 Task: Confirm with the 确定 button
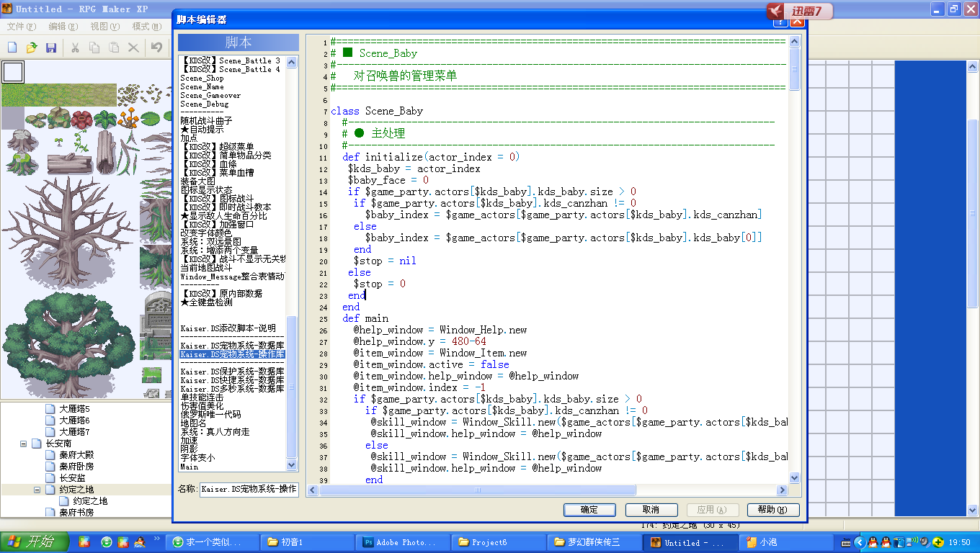[x=589, y=510]
